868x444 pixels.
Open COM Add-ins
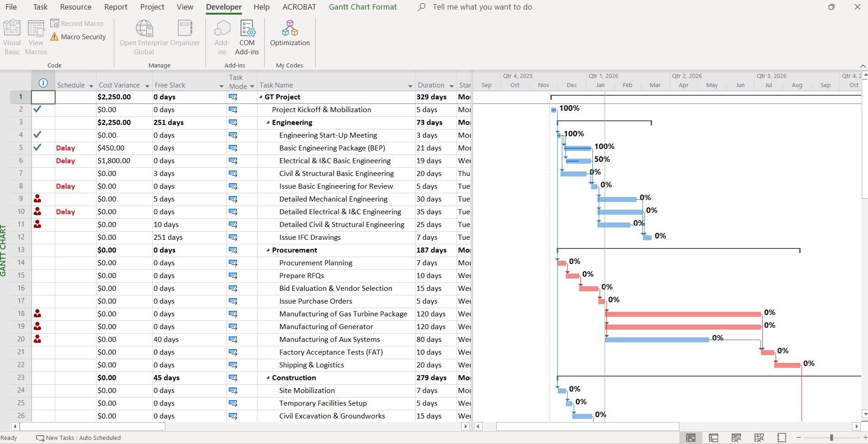click(247, 36)
